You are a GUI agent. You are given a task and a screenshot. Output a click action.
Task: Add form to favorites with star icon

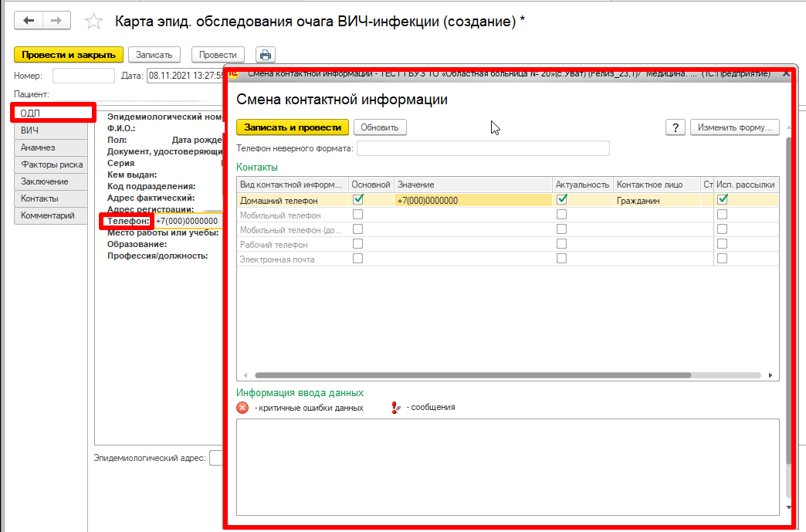[93, 22]
